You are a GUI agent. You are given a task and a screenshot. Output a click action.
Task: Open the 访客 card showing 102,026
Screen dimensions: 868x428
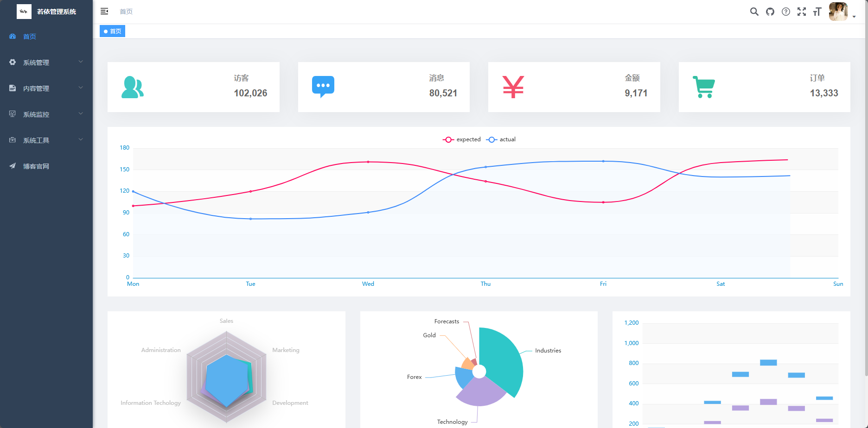tap(193, 87)
